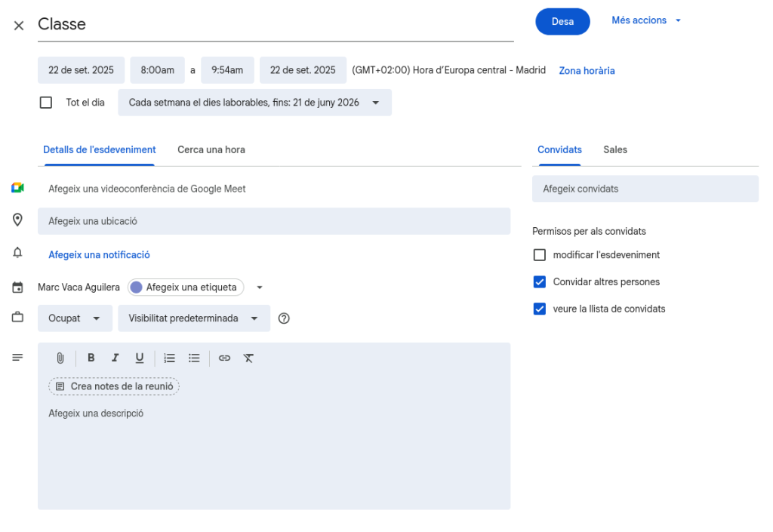This screenshot has width=773, height=532.
Task: Switch to the 'Sales' tab
Action: point(615,149)
